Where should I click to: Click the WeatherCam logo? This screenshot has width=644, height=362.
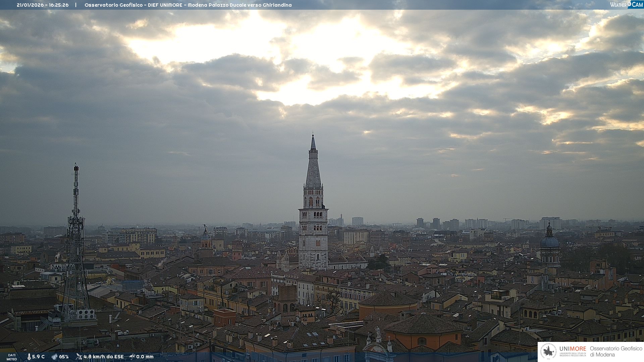pyautogui.click(x=626, y=5)
